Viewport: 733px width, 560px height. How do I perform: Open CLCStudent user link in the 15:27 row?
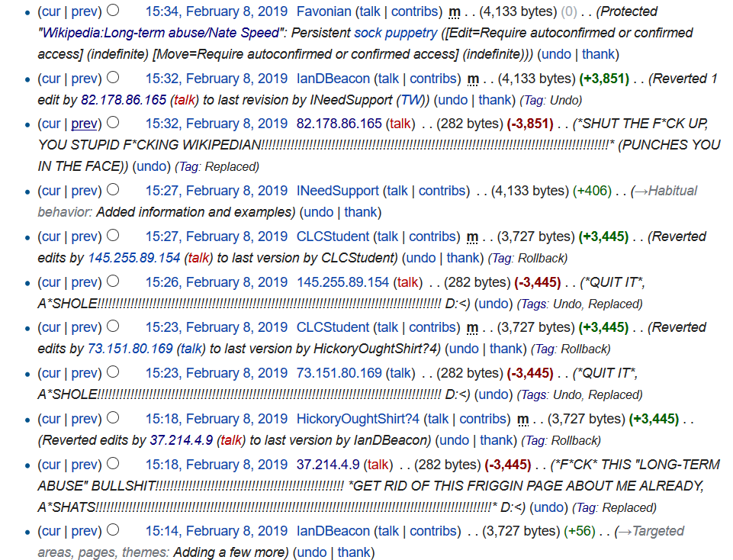(333, 237)
